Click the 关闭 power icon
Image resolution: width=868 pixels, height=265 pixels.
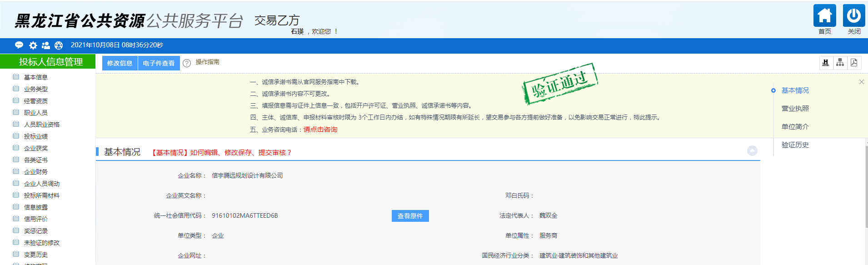coord(854,16)
